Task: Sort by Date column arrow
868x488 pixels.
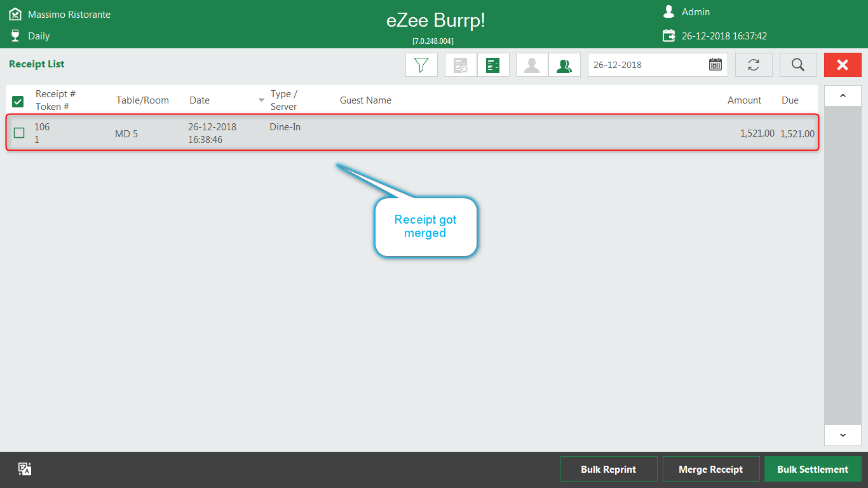Action: pyautogui.click(x=261, y=100)
